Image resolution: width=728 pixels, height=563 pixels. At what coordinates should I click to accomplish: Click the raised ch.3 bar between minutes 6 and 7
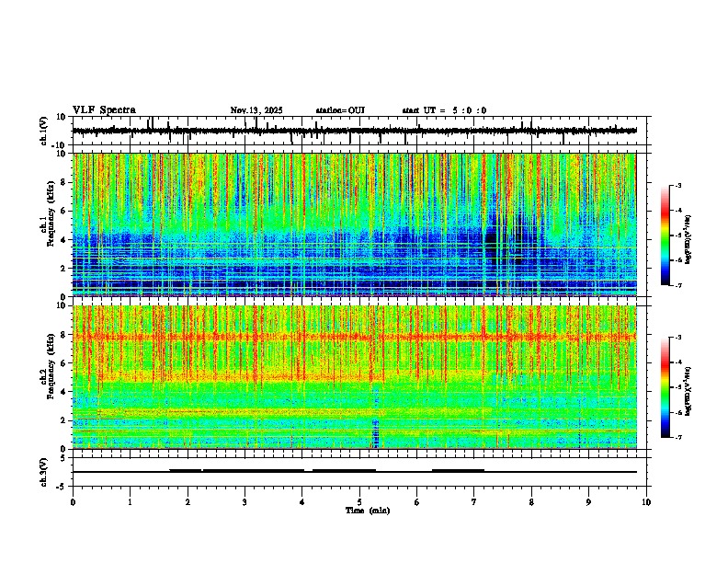coord(459,470)
